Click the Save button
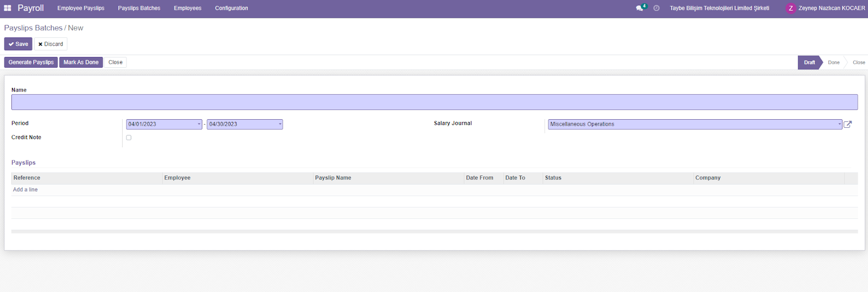The image size is (868, 292). tap(18, 44)
